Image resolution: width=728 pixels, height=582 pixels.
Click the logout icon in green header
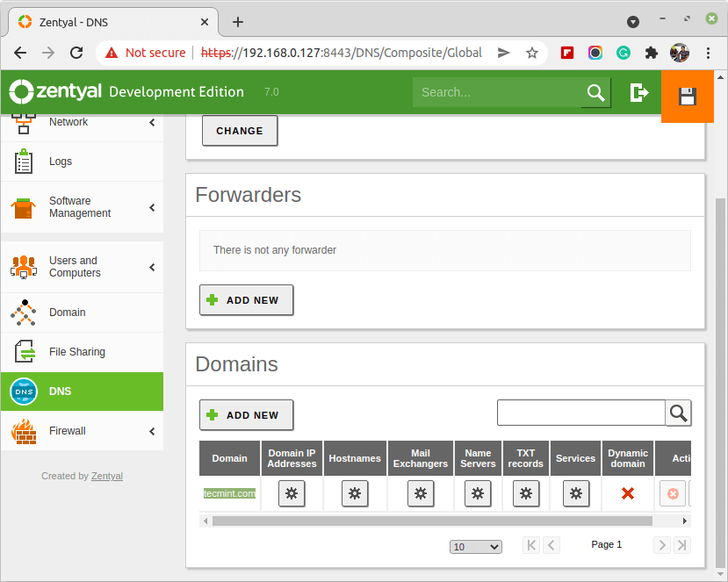click(638, 92)
